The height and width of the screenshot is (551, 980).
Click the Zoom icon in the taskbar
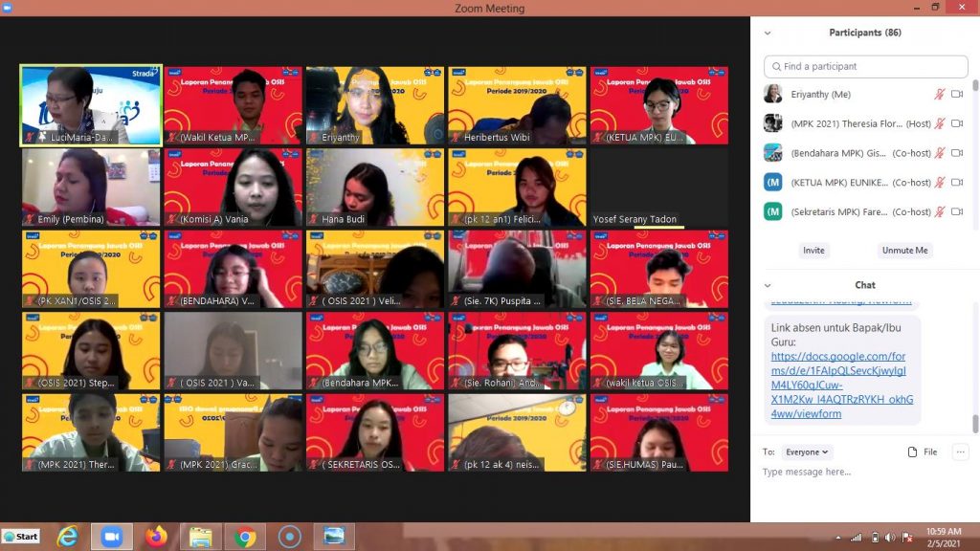click(x=112, y=537)
